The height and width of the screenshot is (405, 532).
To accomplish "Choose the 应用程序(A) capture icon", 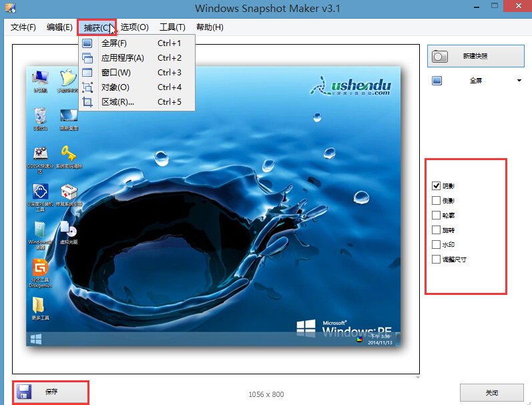I will (87, 58).
